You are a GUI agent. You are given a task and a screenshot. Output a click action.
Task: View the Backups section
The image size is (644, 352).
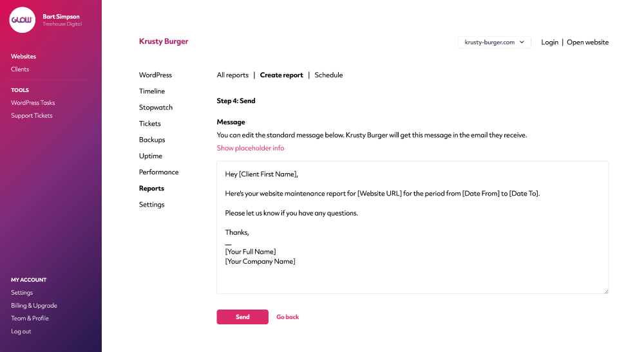152,140
